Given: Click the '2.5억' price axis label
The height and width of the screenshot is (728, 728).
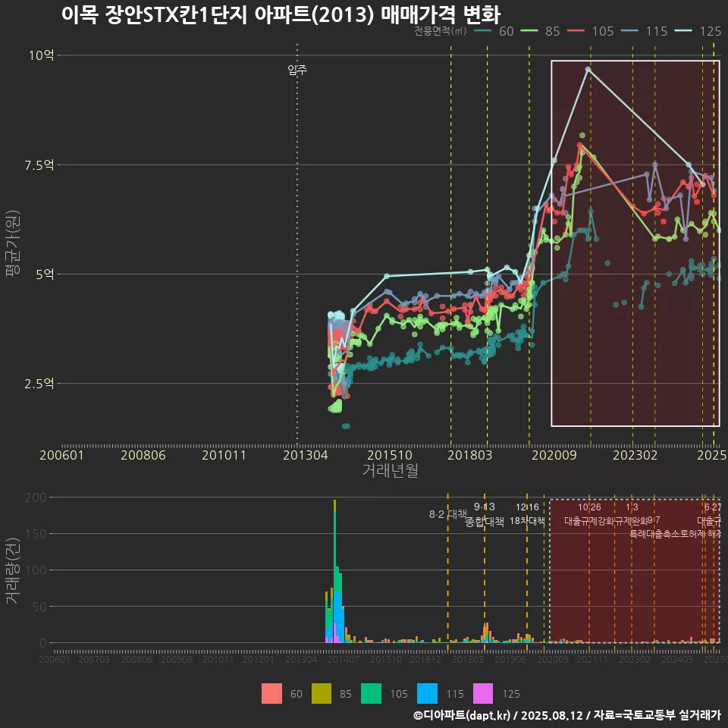Looking at the screenshot, I should [39, 384].
